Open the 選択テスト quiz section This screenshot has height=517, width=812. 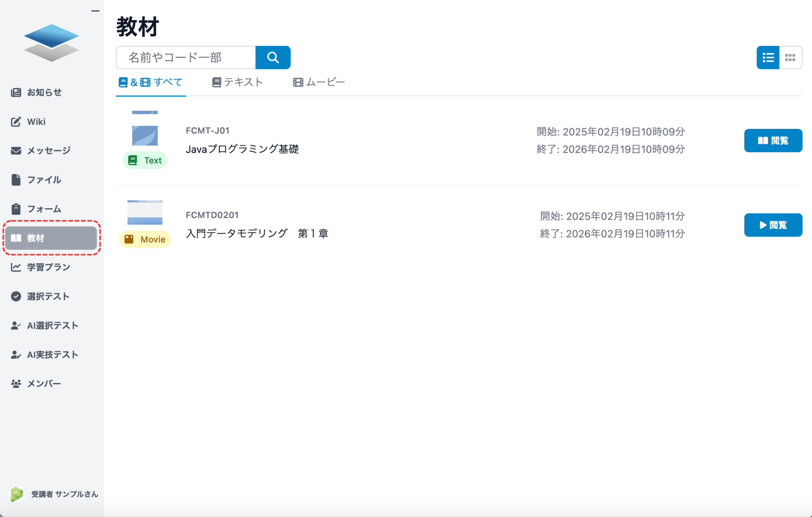(47, 296)
